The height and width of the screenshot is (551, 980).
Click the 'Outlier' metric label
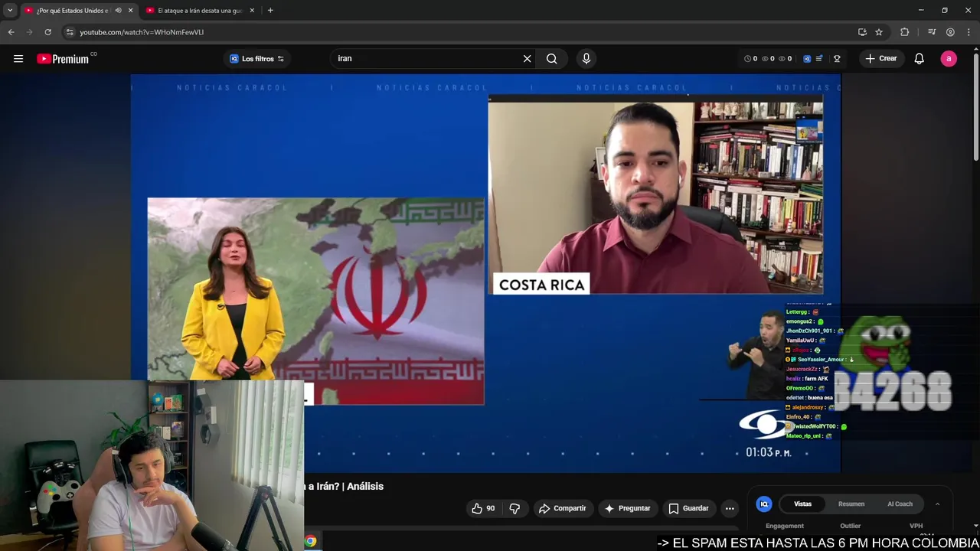[x=851, y=526]
